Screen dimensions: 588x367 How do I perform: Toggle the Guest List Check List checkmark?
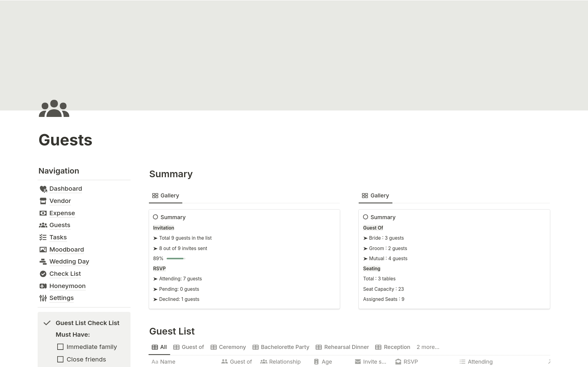point(47,322)
